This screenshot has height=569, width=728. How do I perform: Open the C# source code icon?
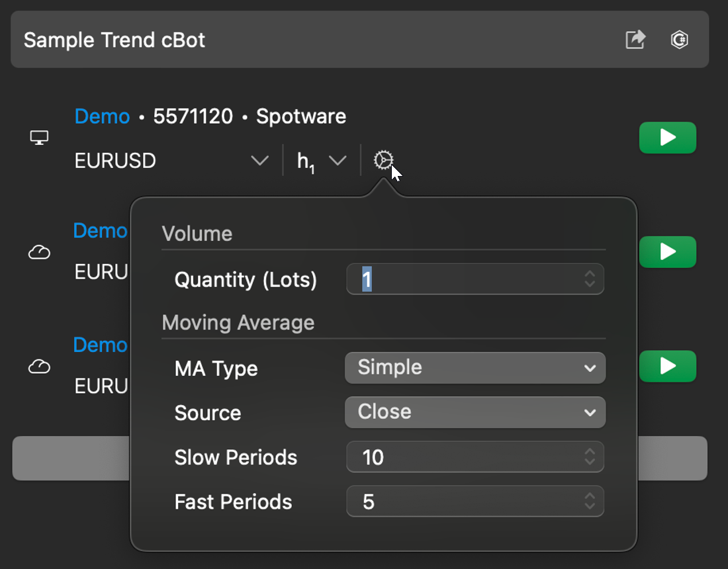click(679, 40)
